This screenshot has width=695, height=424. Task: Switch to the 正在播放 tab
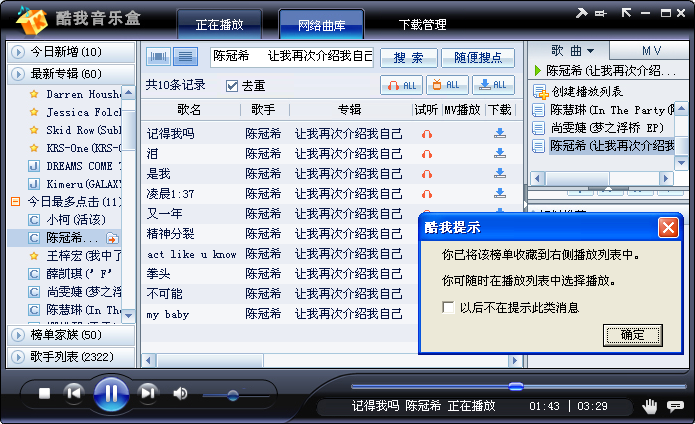click(219, 25)
